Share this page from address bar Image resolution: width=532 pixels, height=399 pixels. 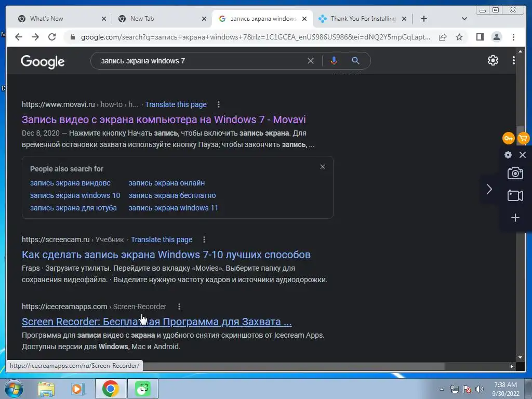(443, 37)
